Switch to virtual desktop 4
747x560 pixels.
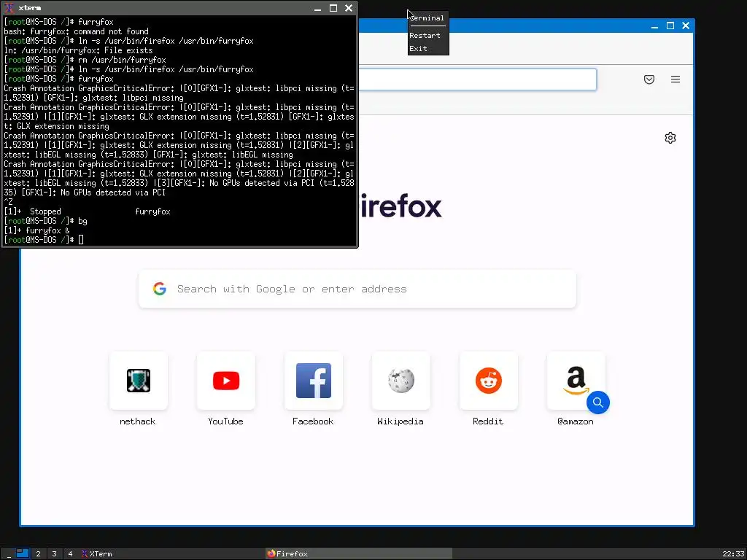pyautogui.click(x=70, y=554)
